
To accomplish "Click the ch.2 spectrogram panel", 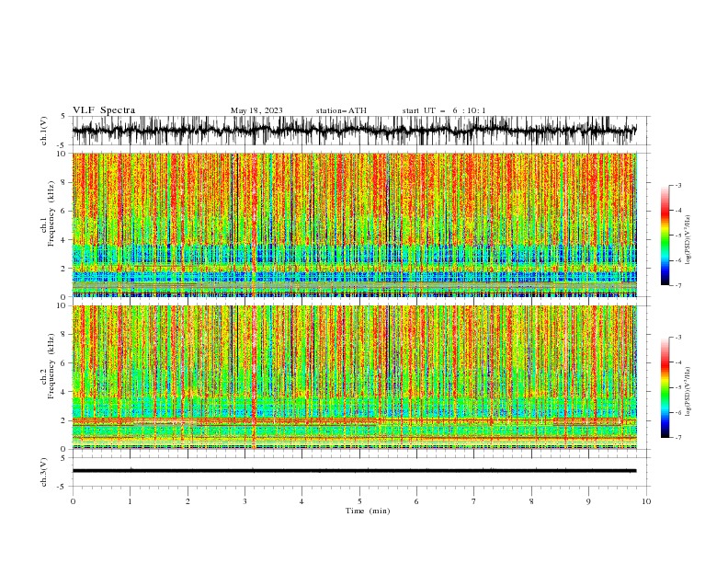I will coord(354,377).
